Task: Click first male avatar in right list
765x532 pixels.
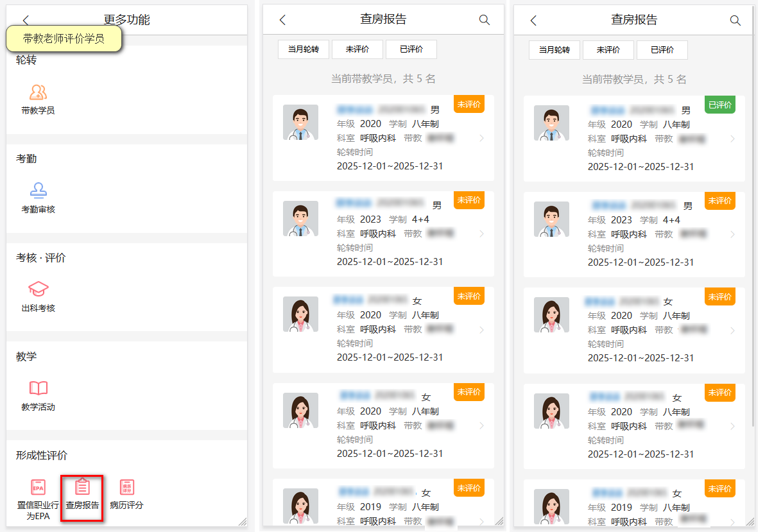Action: pyautogui.click(x=551, y=123)
